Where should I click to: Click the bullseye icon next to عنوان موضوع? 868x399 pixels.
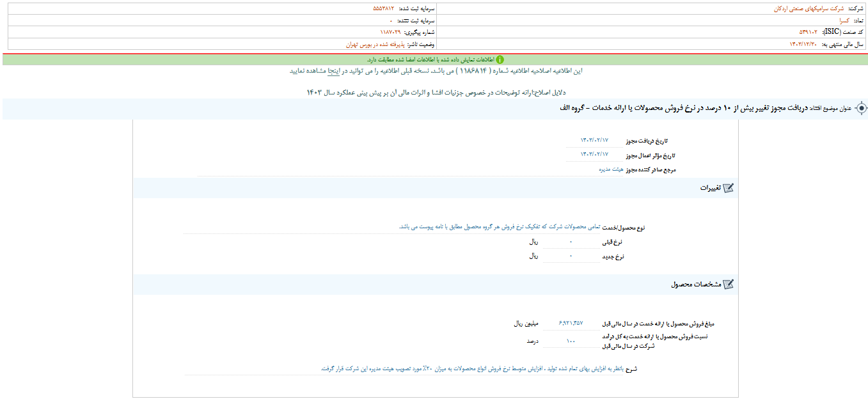click(x=861, y=109)
